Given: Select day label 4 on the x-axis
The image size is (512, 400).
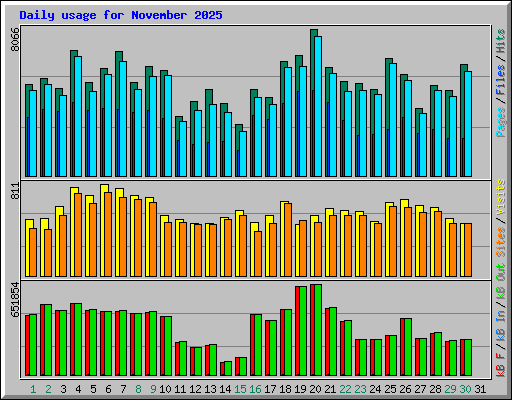Looking at the screenshot, I should coord(78,389).
